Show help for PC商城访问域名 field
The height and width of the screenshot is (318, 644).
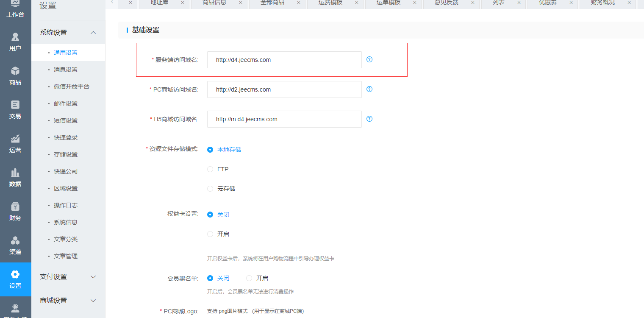point(369,89)
